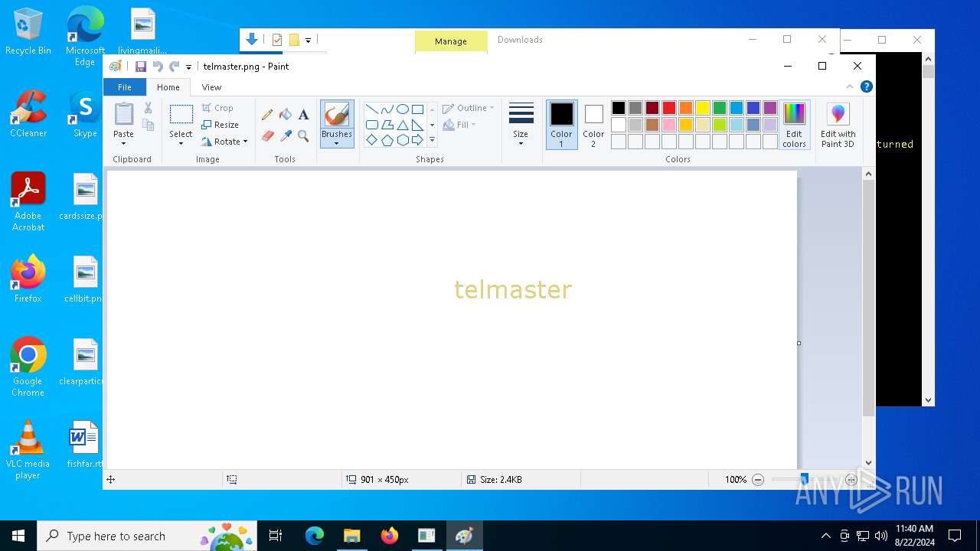Pick the green color swatch
This screenshot has height=551, width=980.
tap(720, 108)
